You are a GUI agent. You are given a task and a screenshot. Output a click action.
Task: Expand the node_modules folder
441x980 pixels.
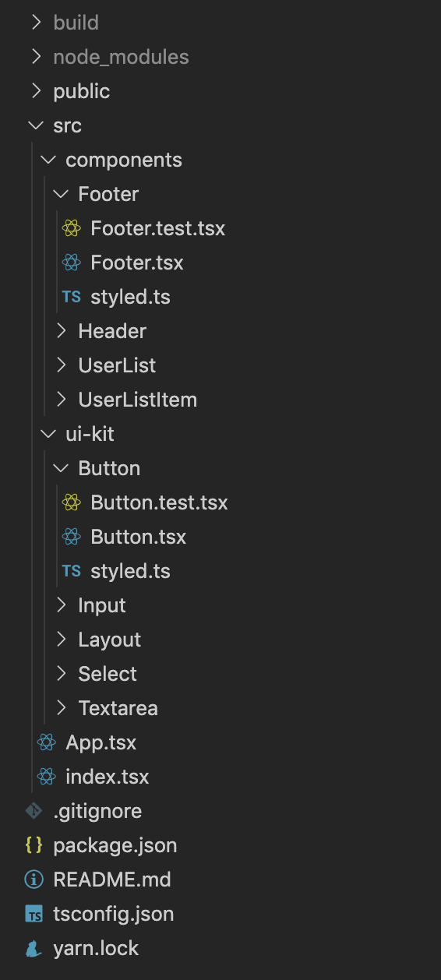(x=121, y=57)
